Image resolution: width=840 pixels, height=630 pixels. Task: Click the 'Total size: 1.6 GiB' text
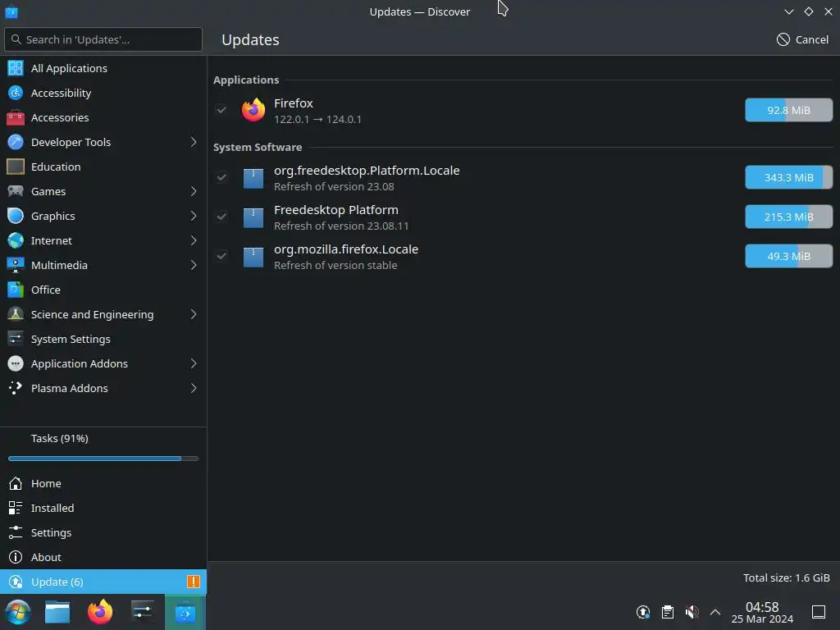click(x=787, y=578)
